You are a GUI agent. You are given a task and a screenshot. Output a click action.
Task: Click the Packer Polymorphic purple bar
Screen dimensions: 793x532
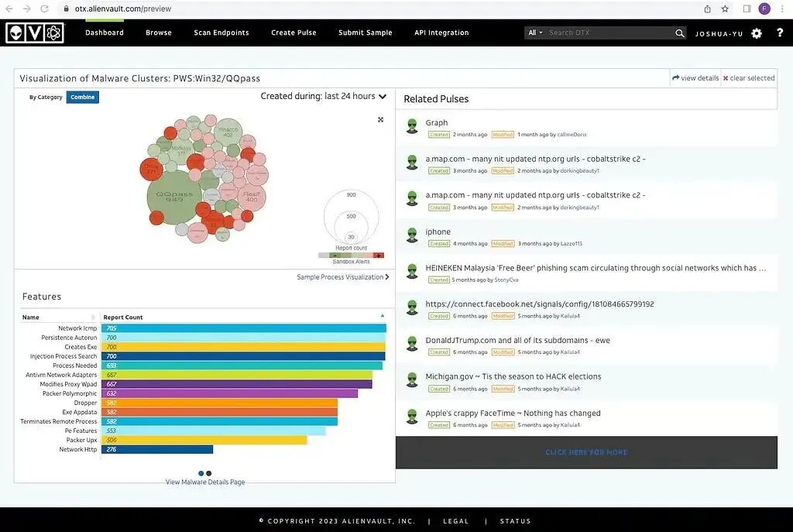coord(229,393)
